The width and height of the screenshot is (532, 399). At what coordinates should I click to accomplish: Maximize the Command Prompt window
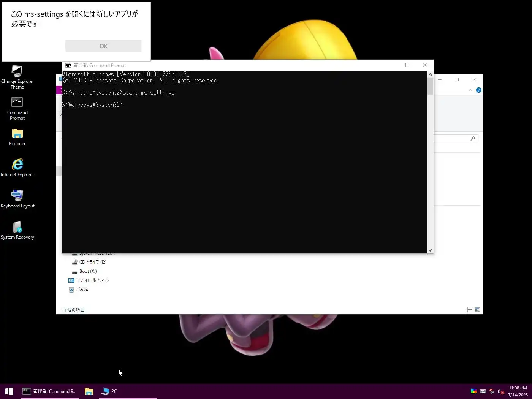[x=407, y=65]
